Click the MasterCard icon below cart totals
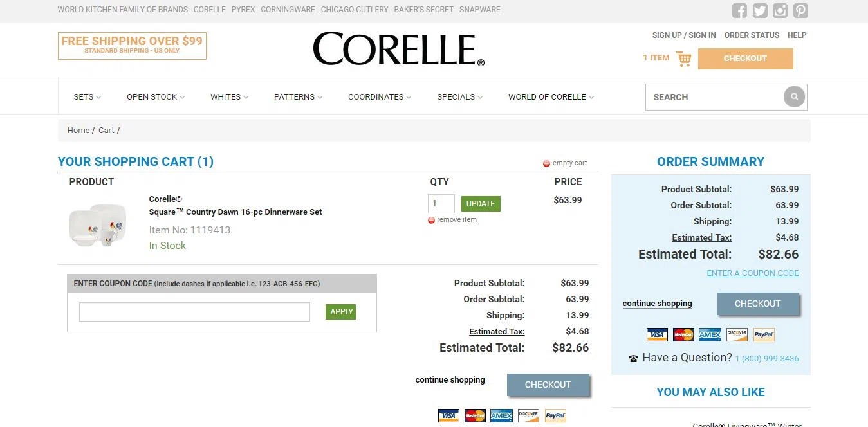 pos(475,415)
